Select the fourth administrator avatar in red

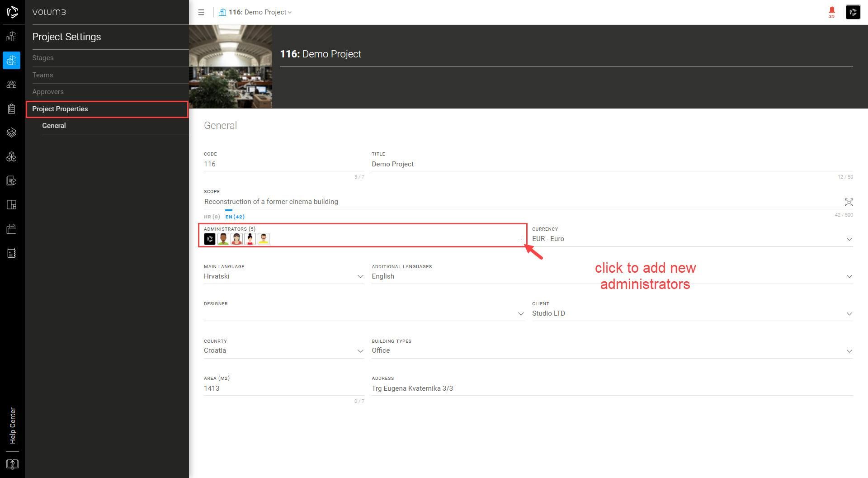click(x=250, y=239)
